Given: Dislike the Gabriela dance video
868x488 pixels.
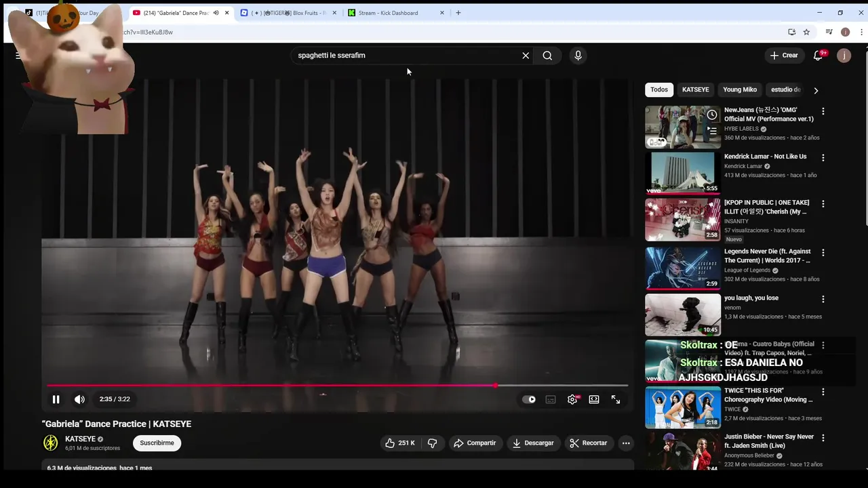Looking at the screenshot, I should point(432,443).
